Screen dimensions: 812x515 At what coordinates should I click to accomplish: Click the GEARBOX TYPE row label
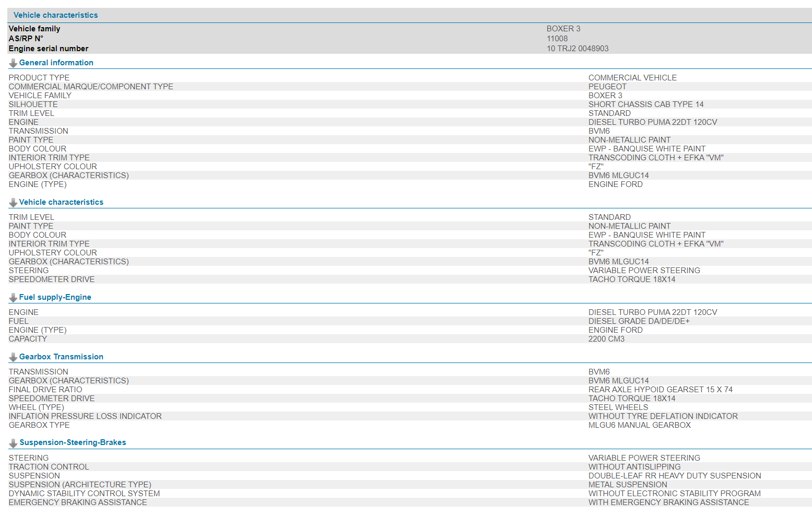[x=39, y=425]
